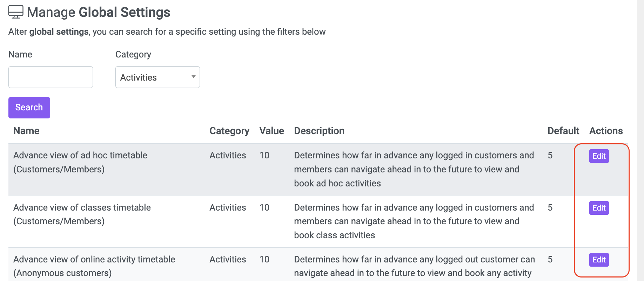Click the Category column header in table

(x=229, y=131)
